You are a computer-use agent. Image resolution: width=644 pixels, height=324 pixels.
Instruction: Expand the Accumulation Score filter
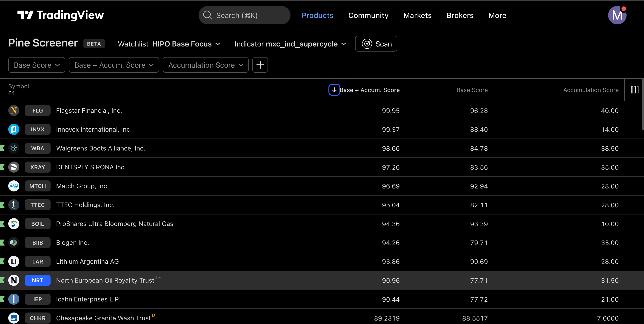[205, 65]
